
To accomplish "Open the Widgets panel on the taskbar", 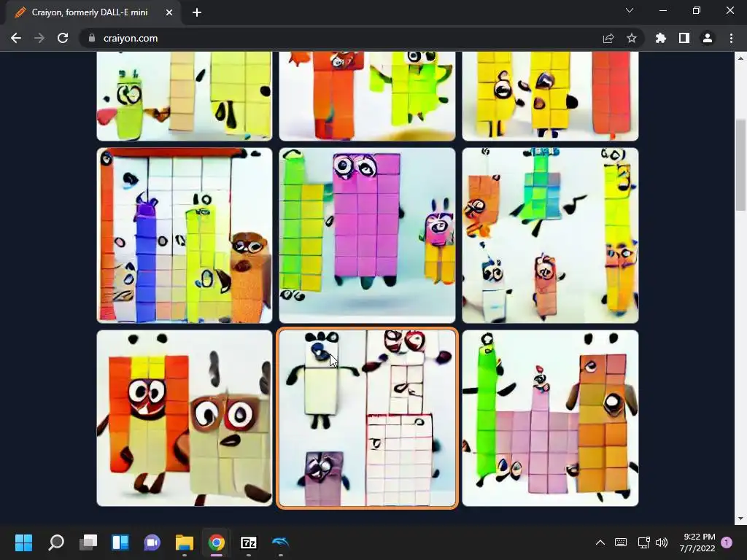I will (120, 542).
